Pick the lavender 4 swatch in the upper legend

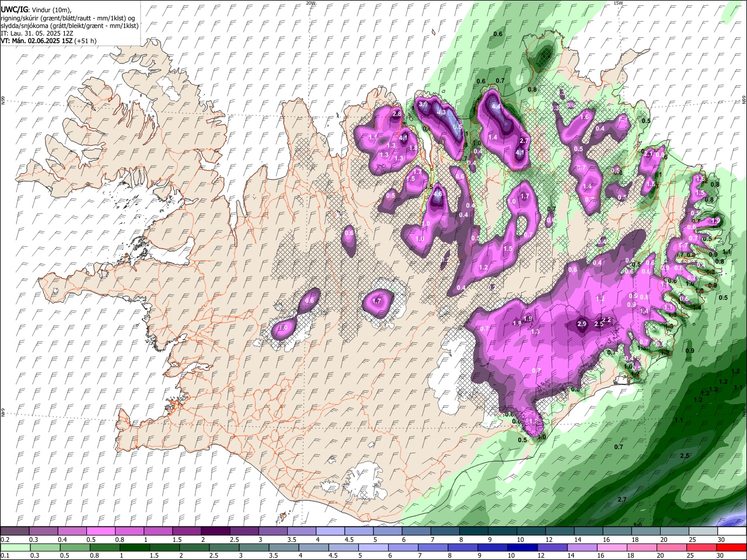[x=329, y=531]
